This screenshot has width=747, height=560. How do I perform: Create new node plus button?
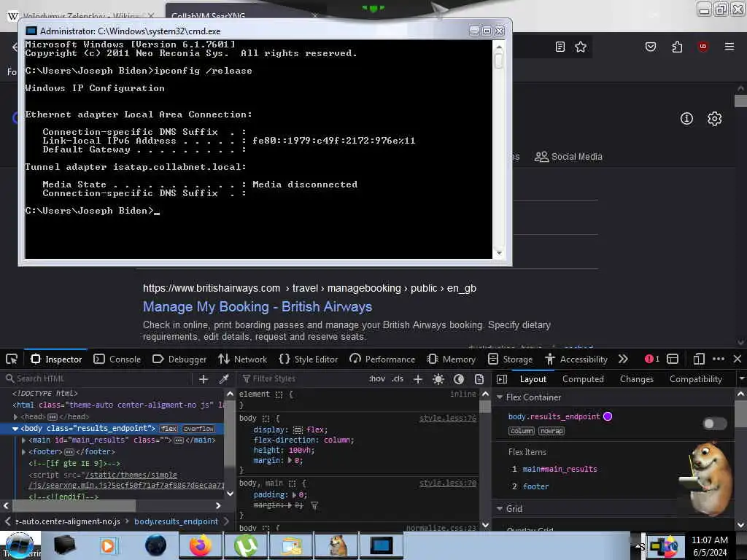[204, 379]
